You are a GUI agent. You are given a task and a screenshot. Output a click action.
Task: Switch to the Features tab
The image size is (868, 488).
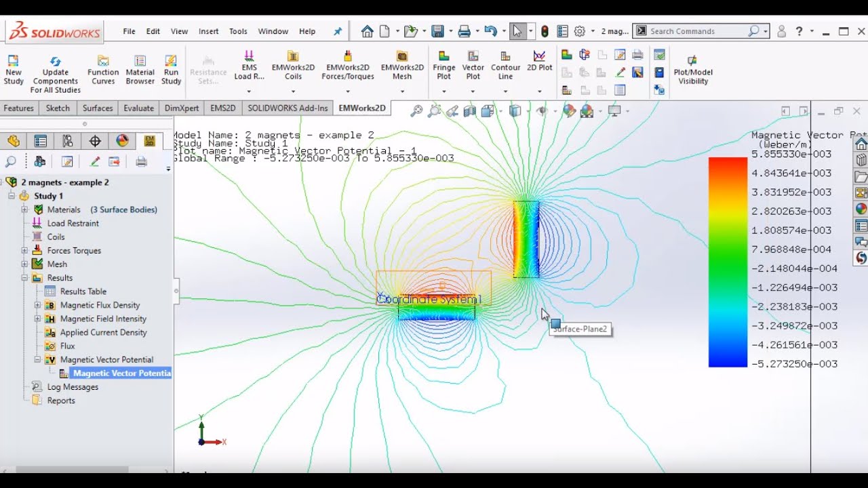click(19, 108)
